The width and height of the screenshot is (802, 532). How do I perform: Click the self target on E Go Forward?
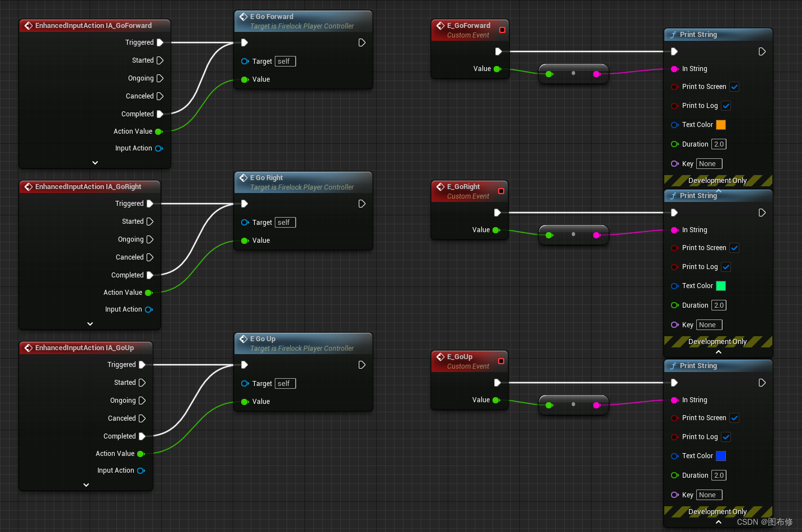click(x=285, y=62)
